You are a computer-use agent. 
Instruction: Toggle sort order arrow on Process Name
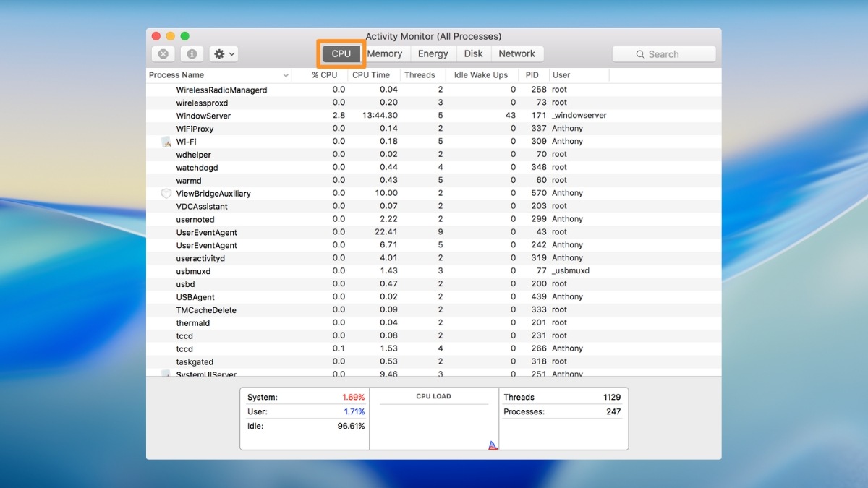[x=286, y=75]
